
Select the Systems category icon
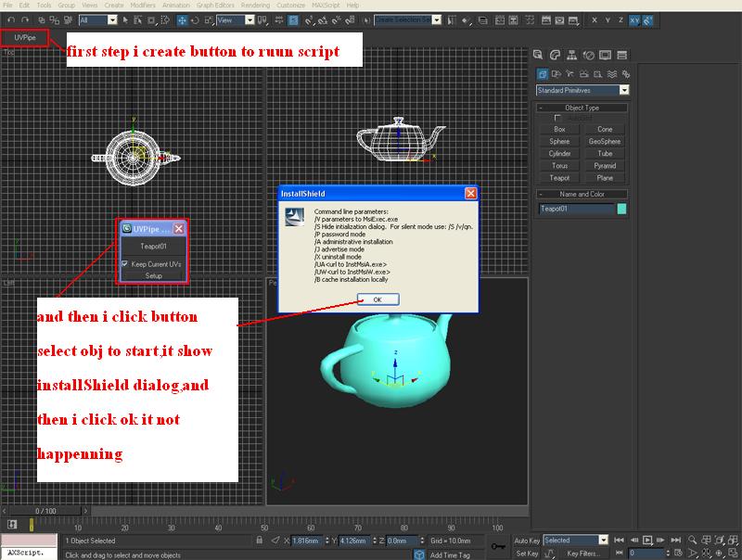626,74
